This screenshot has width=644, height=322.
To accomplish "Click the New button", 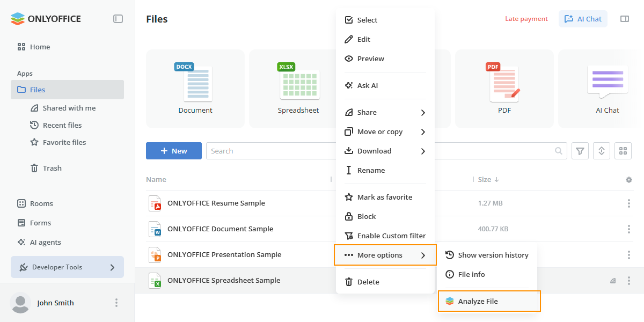I will pyautogui.click(x=174, y=151).
